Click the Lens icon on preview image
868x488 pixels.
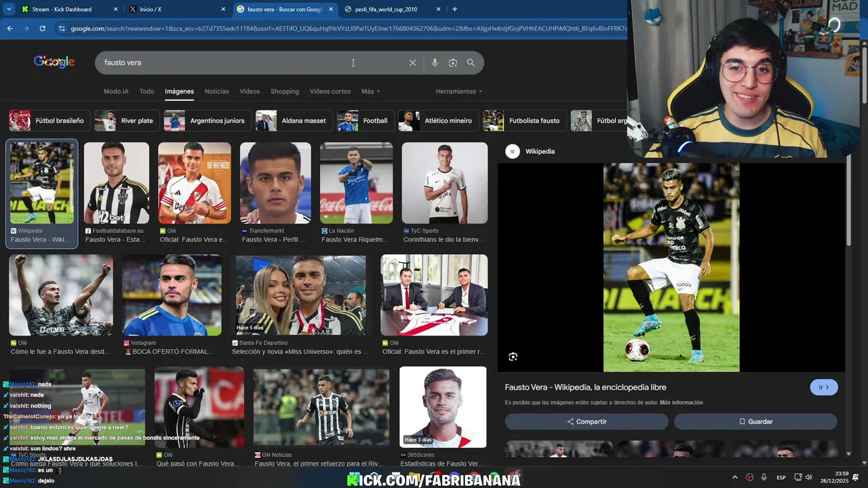pyautogui.click(x=513, y=357)
